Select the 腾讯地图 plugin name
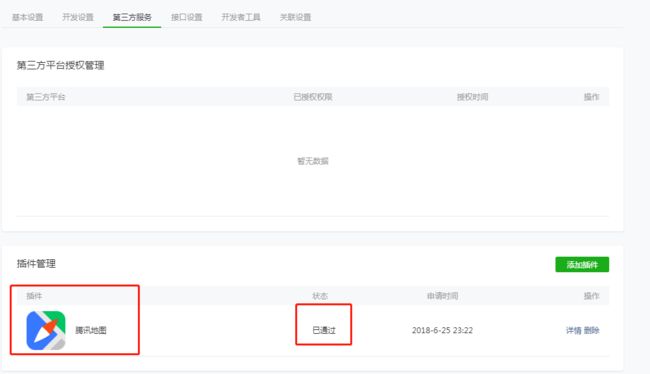The image size is (650, 374). 91,330
